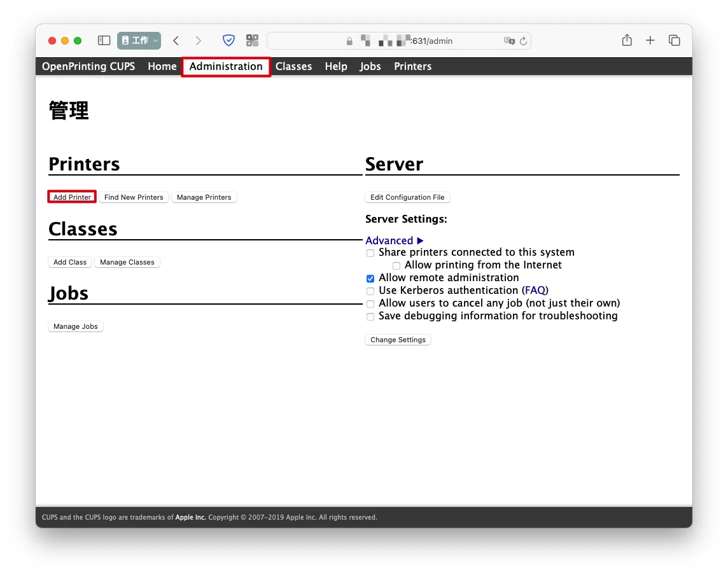Screen dimensions: 728x575
Task: Enable Save debugging information for troubleshooting
Action: point(370,317)
